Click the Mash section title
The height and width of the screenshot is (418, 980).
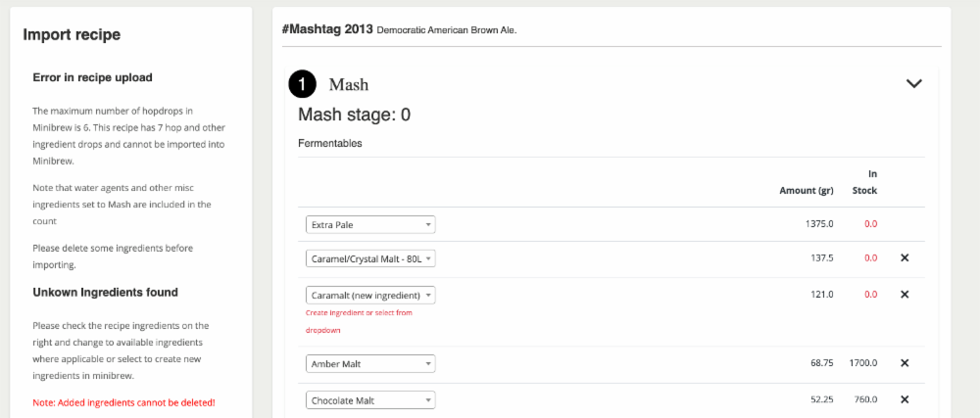tap(349, 84)
